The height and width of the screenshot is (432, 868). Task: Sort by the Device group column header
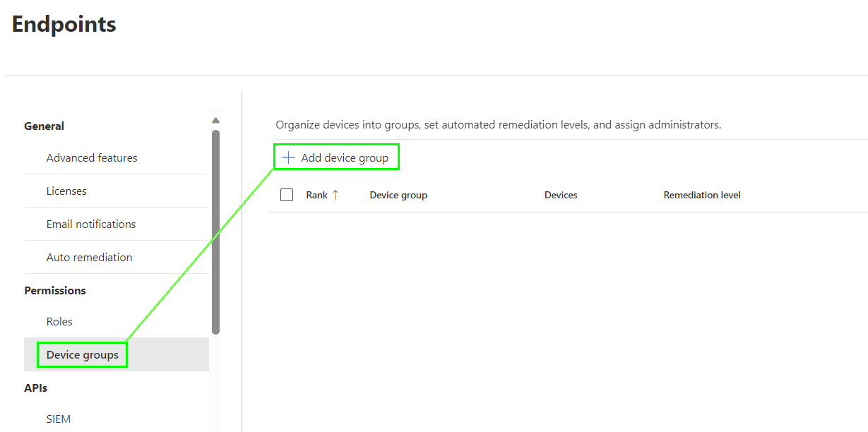398,195
